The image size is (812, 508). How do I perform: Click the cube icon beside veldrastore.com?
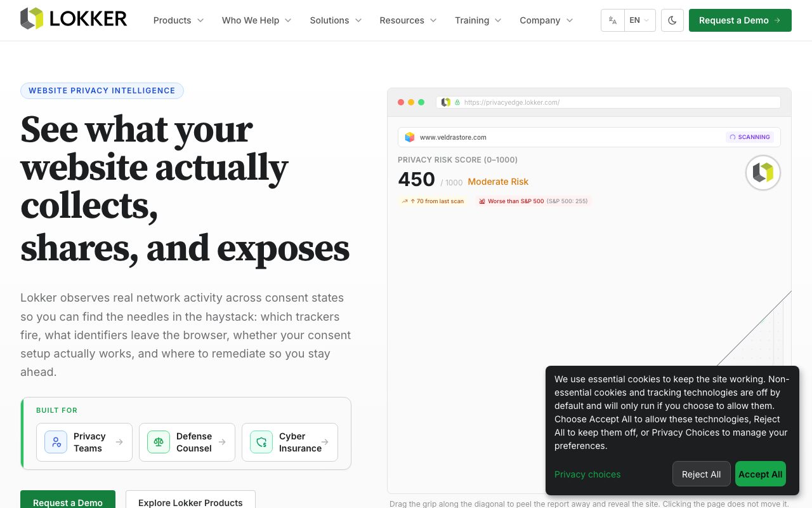(x=410, y=137)
